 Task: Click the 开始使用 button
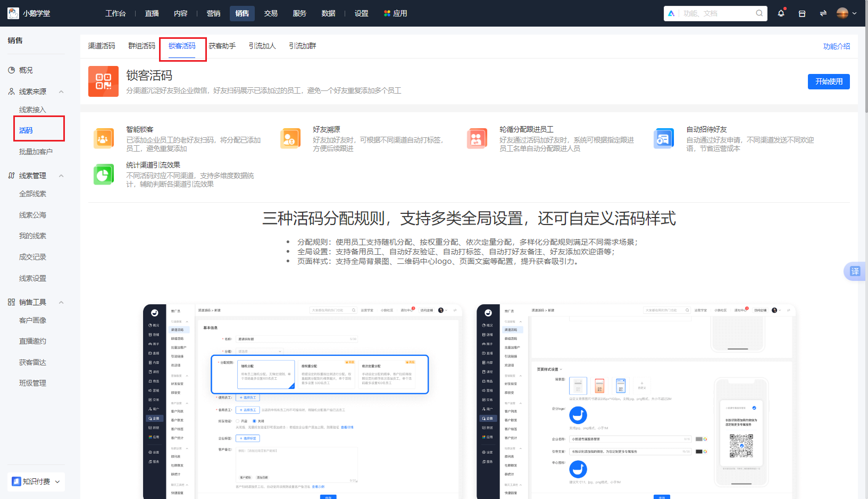pyautogui.click(x=829, y=81)
